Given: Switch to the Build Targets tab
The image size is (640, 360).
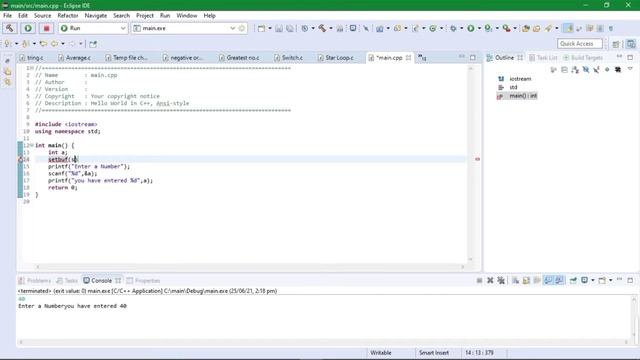Looking at the screenshot, I should pyautogui.click(x=583, y=58).
